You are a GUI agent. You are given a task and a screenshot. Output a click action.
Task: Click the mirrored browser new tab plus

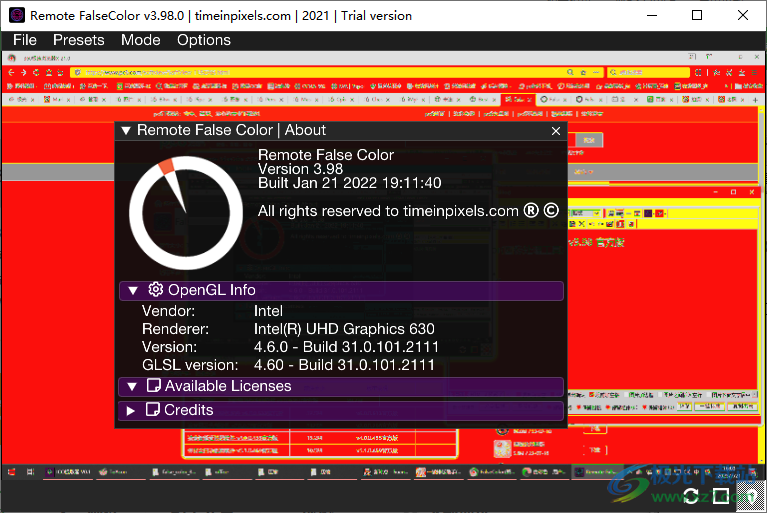[755, 99]
